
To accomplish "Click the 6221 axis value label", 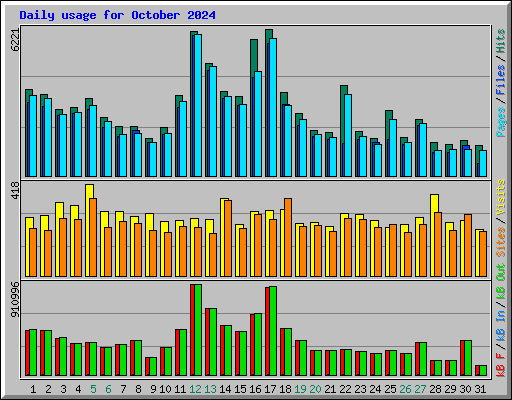I will 15,40.
